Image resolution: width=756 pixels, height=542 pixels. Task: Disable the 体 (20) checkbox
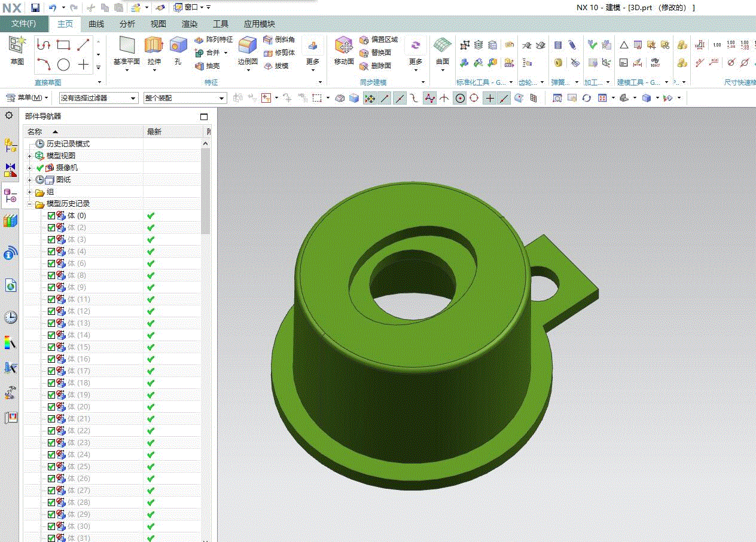tap(51, 407)
